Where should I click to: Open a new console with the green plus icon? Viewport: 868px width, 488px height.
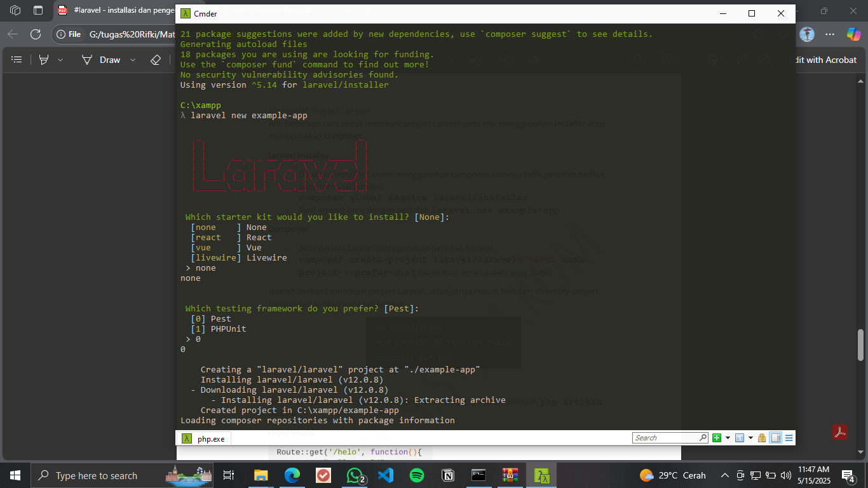pos(716,438)
